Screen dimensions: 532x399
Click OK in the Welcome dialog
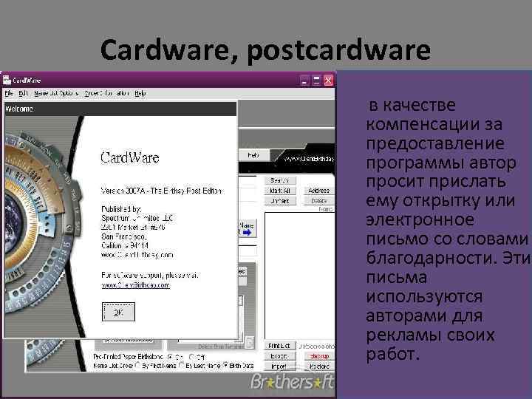(x=118, y=312)
